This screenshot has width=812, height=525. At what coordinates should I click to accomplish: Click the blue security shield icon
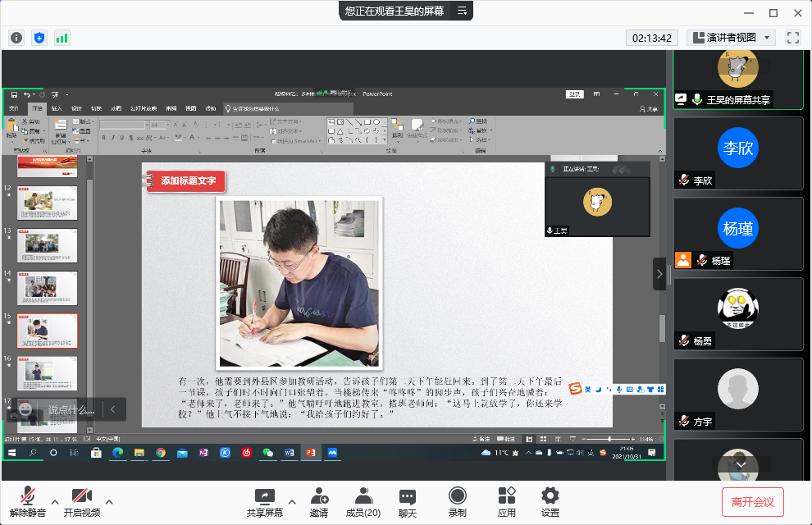pos(39,38)
